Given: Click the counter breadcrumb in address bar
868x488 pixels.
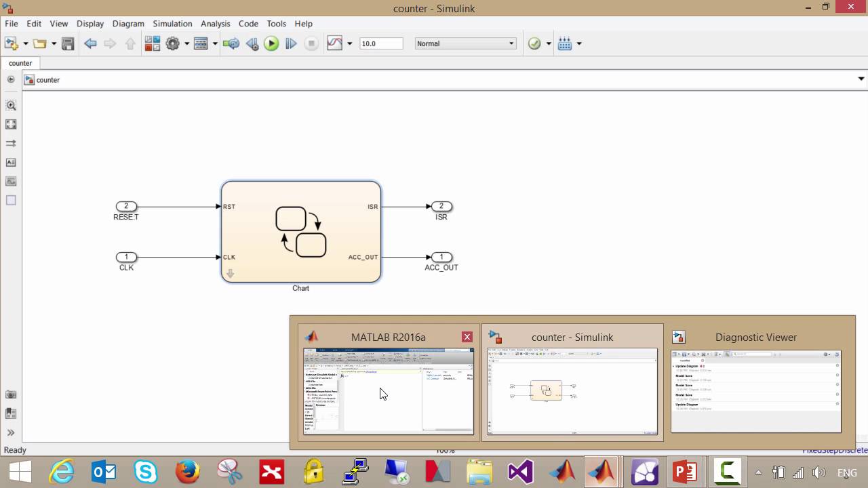Looking at the screenshot, I should coord(48,80).
